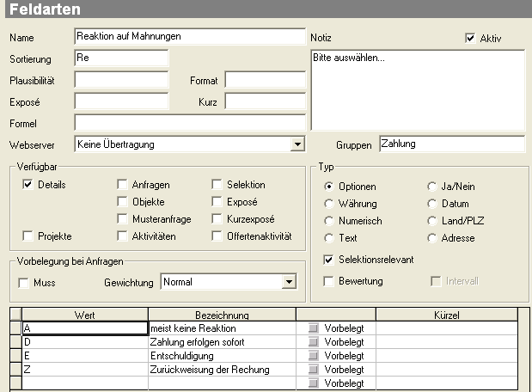
Task: Open the Webserver dropdown arrow
Action: pos(297,144)
